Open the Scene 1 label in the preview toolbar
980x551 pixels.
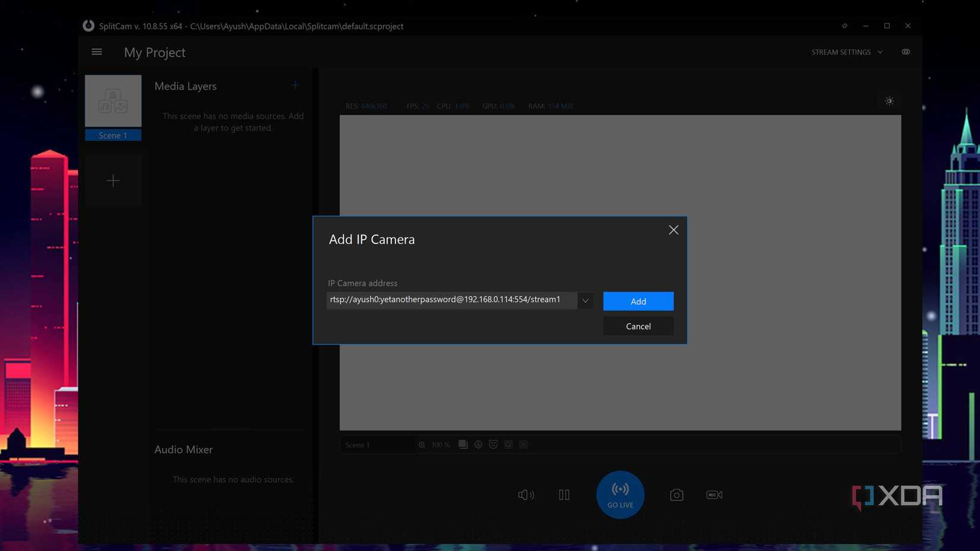358,444
